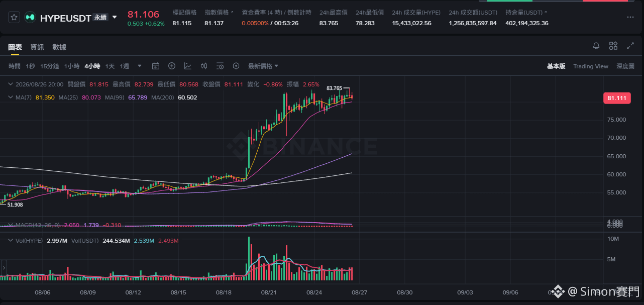
Task: Expand more time intervals dropdown arrow
Action: [x=140, y=66]
